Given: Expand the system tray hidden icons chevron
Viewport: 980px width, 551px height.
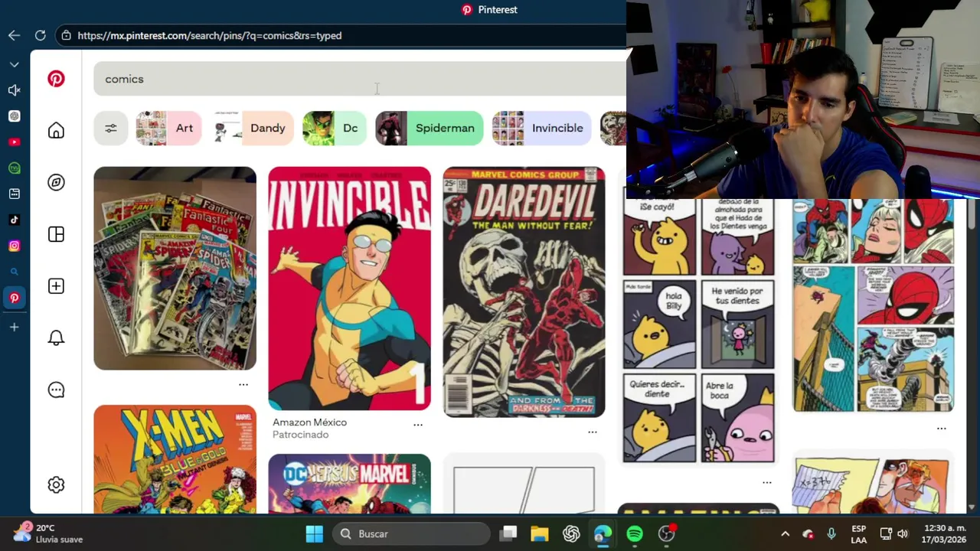Looking at the screenshot, I should [x=785, y=533].
